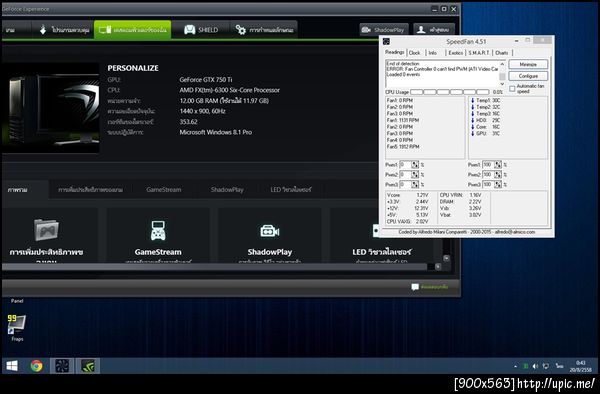Open the Preferences tab with gears icon
Screen dimensions: 600x394
[x=264, y=30]
